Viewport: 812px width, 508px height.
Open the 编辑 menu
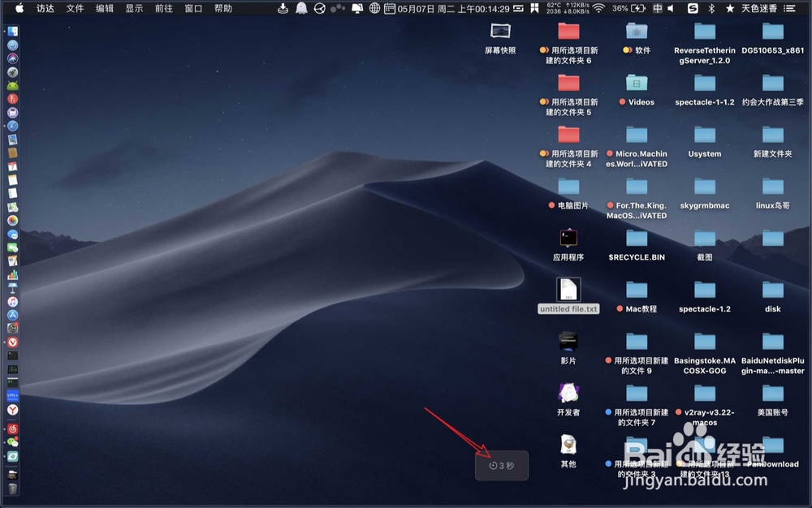(106, 8)
